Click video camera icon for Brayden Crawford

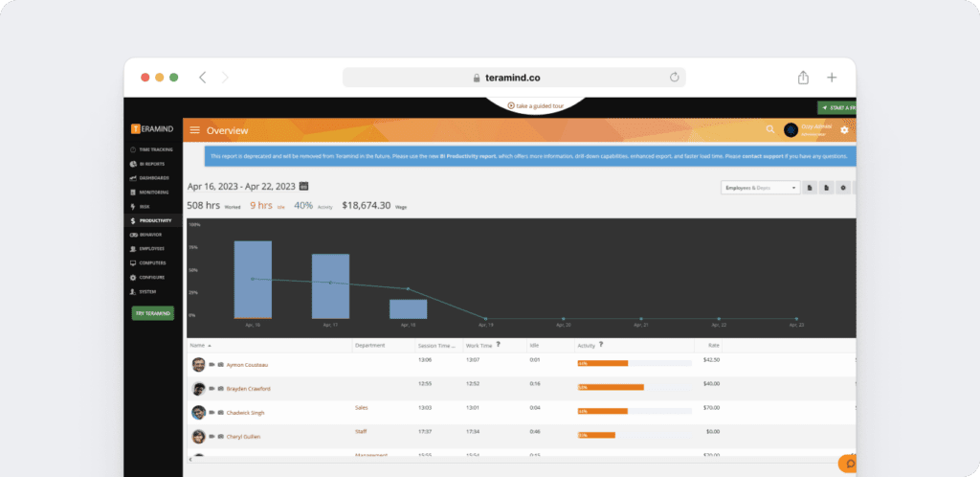point(212,388)
